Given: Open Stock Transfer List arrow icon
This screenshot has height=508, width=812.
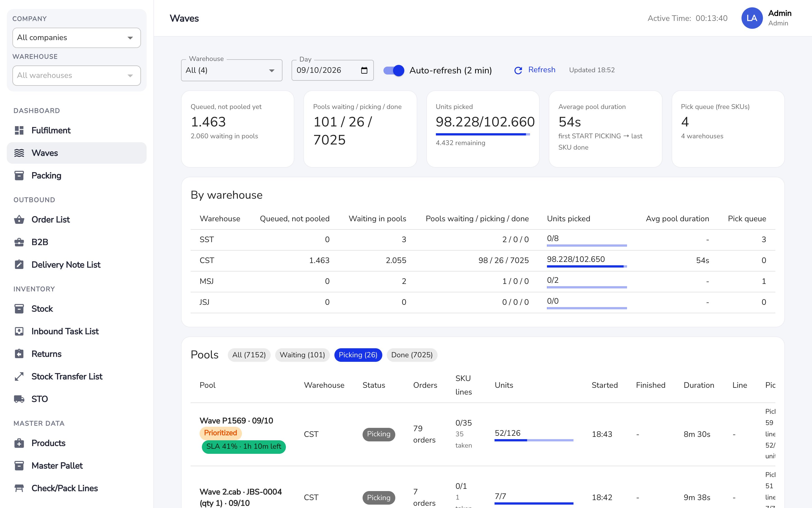Looking at the screenshot, I should point(19,376).
